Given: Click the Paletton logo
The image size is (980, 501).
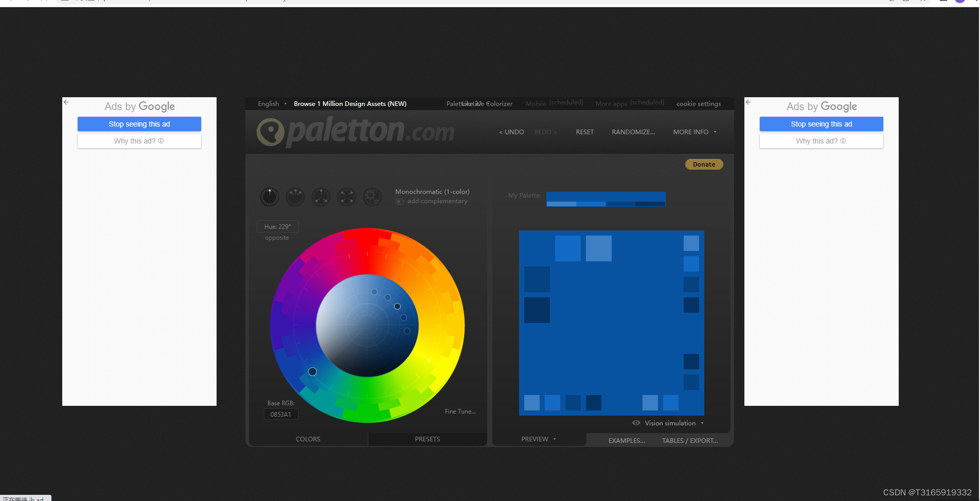Looking at the screenshot, I should coord(355,132).
